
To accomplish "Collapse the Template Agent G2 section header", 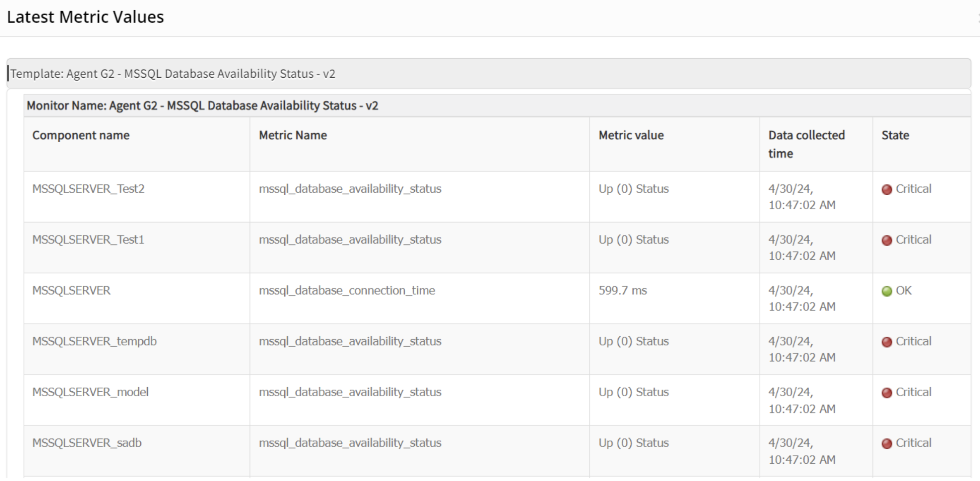I will pyautogui.click(x=173, y=74).
